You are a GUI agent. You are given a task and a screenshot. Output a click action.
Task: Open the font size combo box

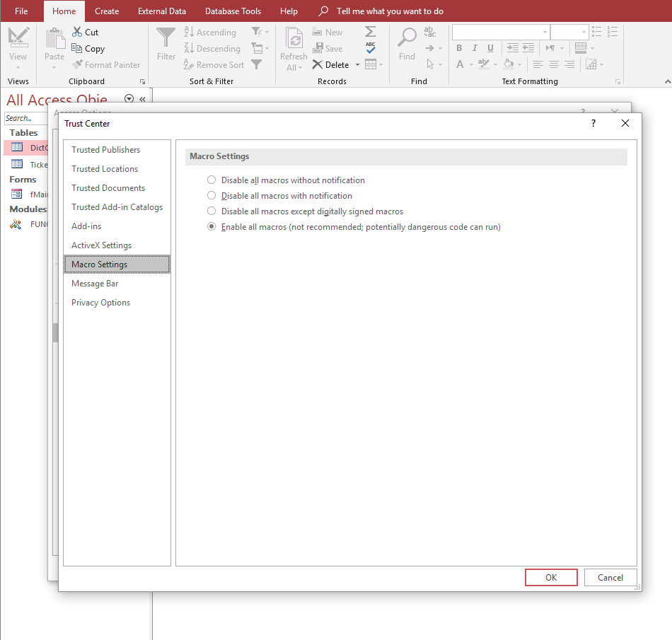click(569, 32)
